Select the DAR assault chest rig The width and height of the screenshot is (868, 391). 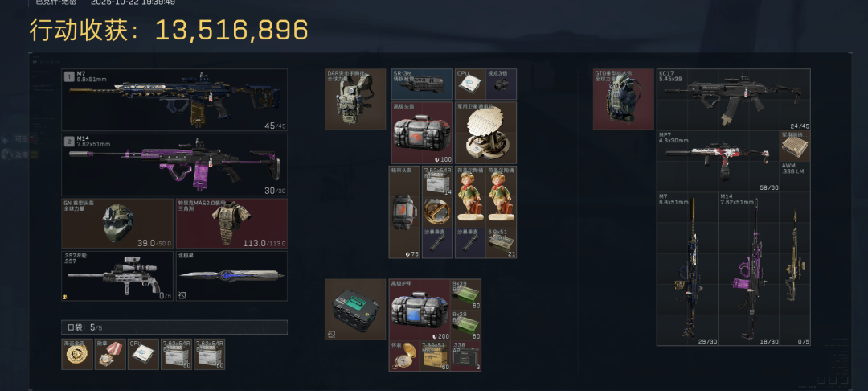pyautogui.click(x=355, y=99)
